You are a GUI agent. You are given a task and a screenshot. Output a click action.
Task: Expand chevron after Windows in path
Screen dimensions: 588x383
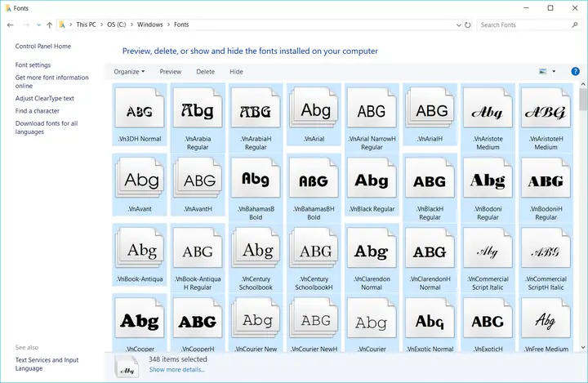pos(168,24)
